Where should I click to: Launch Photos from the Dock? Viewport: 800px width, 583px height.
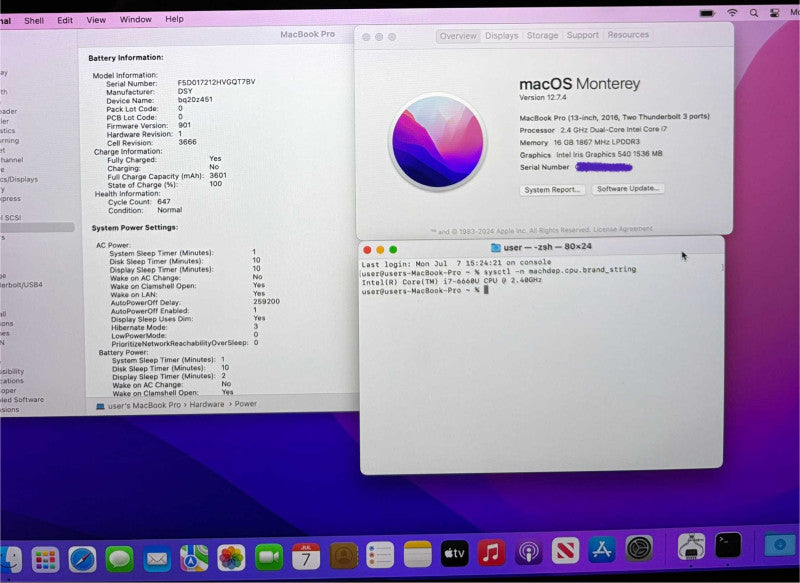click(x=231, y=557)
